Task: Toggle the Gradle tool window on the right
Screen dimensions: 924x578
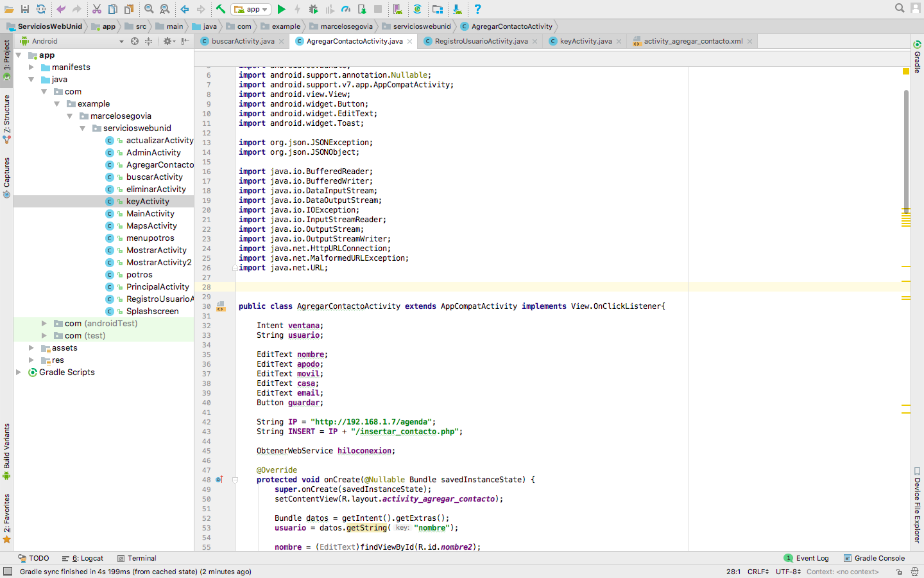Action: click(x=918, y=57)
